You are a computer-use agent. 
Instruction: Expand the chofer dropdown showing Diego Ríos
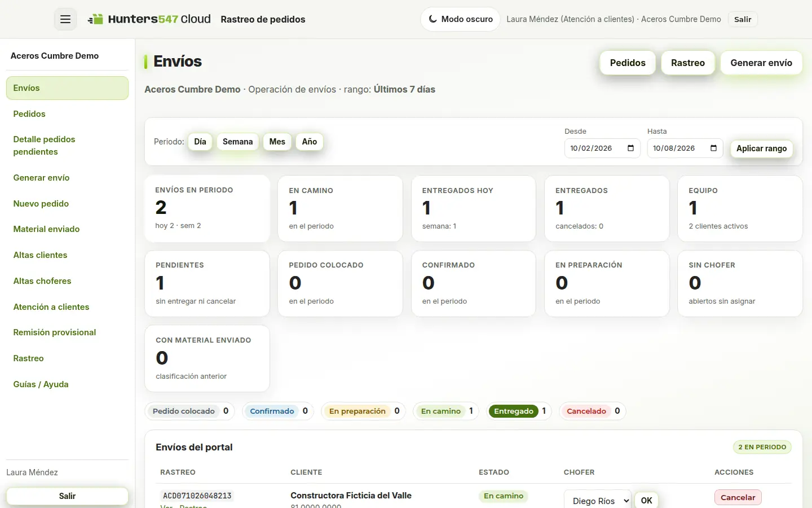(x=598, y=501)
